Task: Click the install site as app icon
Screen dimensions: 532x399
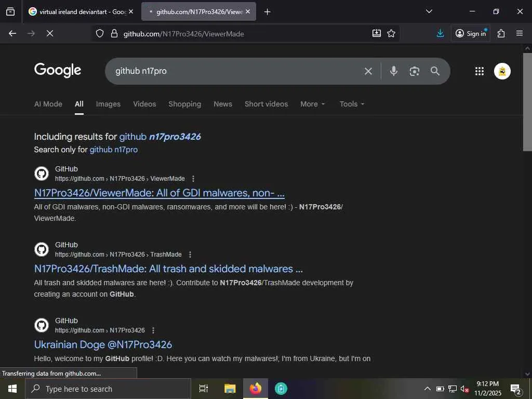Action: pyautogui.click(x=377, y=33)
